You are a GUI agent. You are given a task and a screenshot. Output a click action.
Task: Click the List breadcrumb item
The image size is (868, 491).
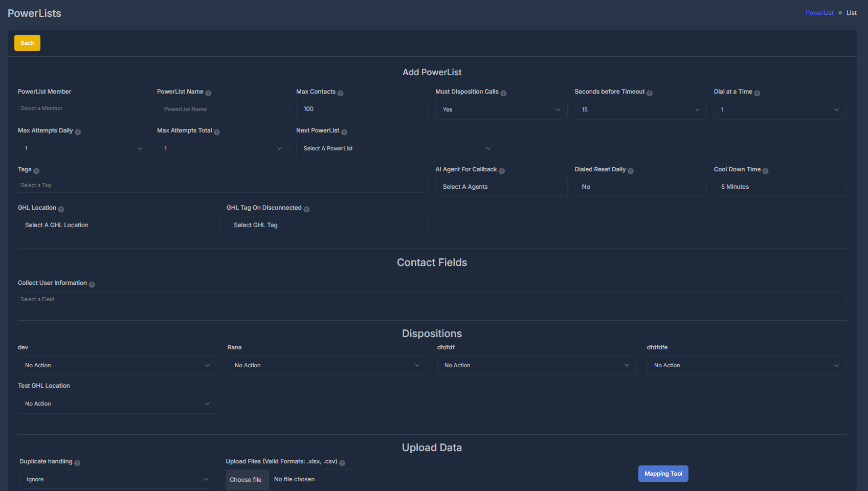[851, 12]
